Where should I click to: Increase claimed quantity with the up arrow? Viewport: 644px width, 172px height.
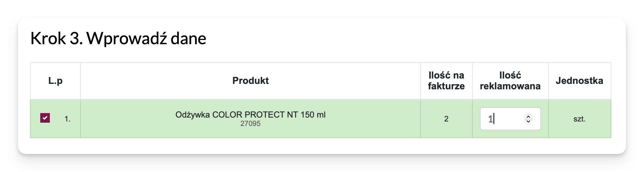(x=528, y=116)
